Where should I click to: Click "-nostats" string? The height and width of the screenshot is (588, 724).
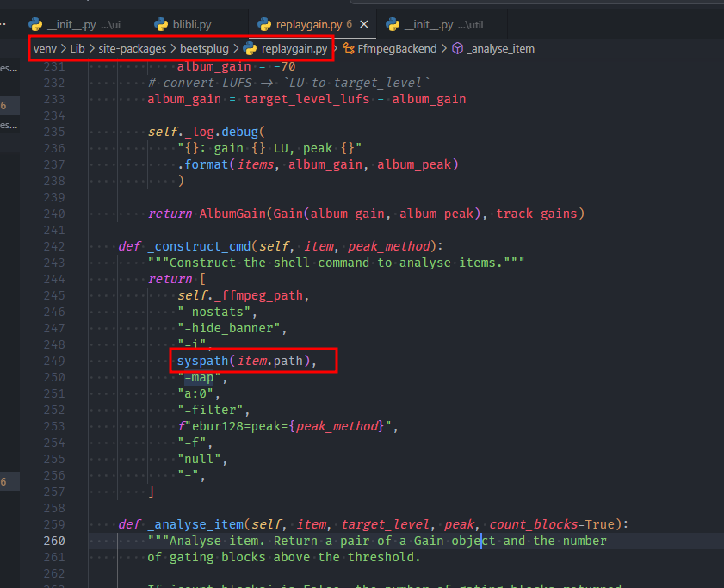[x=213, y=312]
